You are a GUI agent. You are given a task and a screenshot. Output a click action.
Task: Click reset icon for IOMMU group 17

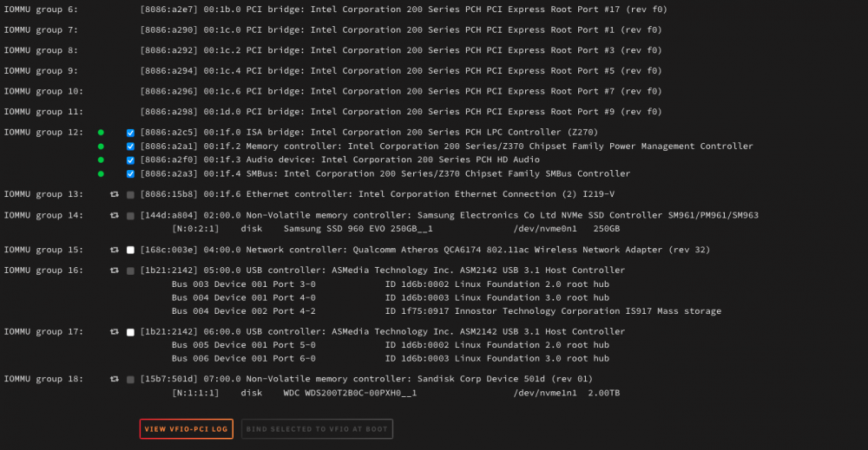(115, 332)
